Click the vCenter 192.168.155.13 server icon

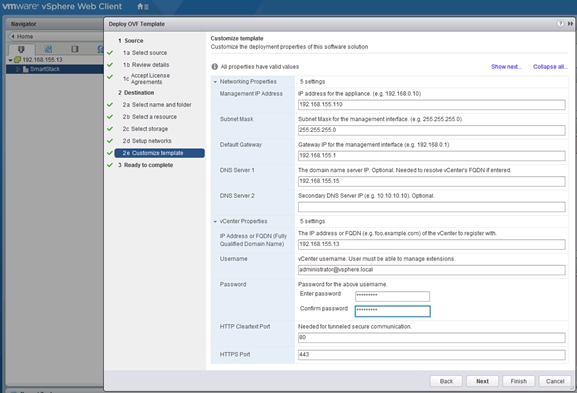pyautogui.click(x=17, y=60)
